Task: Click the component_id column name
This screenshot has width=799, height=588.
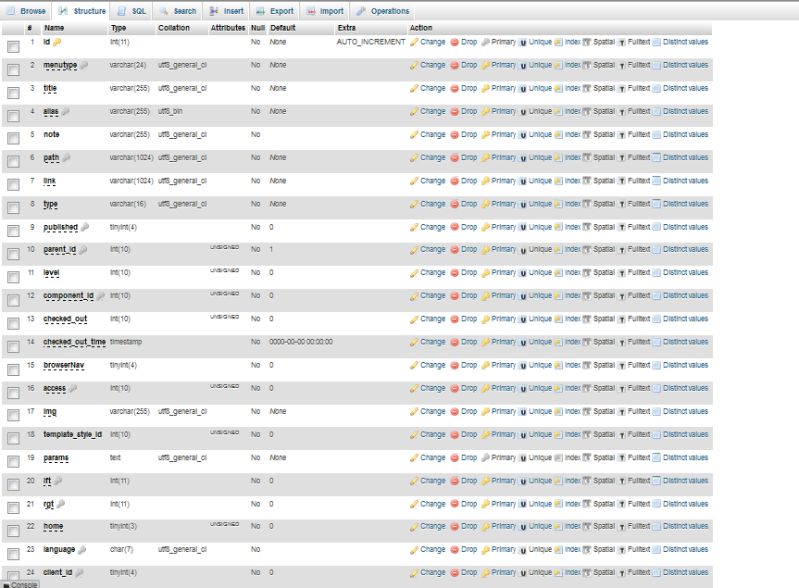Action: click(68, 296)
